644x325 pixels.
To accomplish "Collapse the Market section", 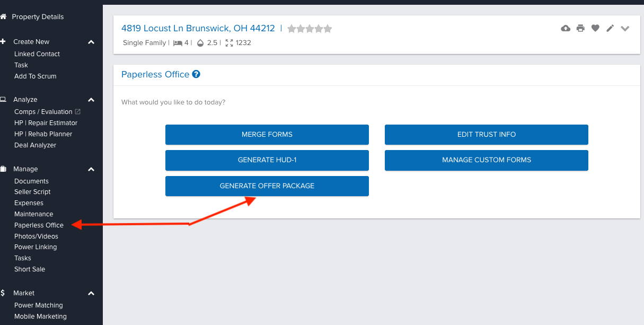I will 91,293.
